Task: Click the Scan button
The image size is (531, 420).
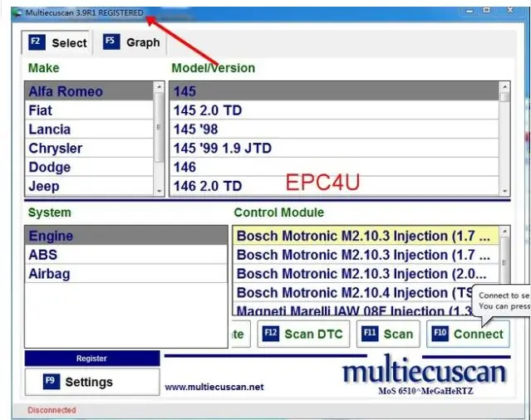Action: coord(388,334)
